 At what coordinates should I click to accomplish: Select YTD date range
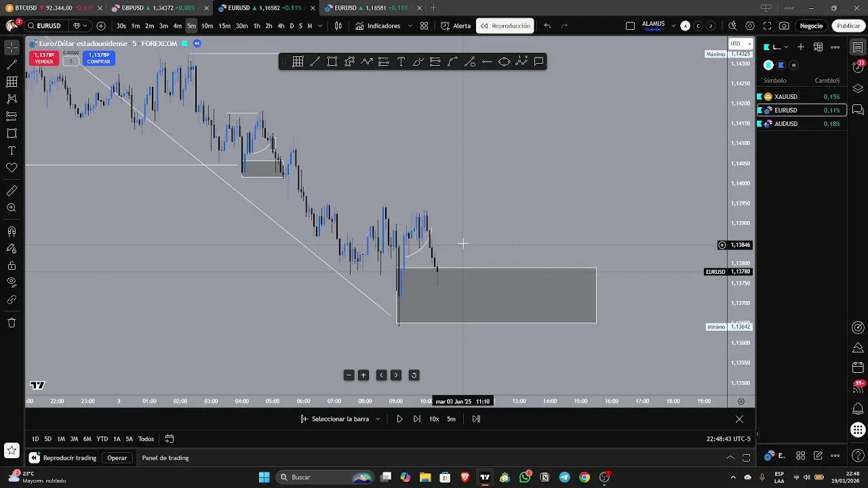[102, 439]
